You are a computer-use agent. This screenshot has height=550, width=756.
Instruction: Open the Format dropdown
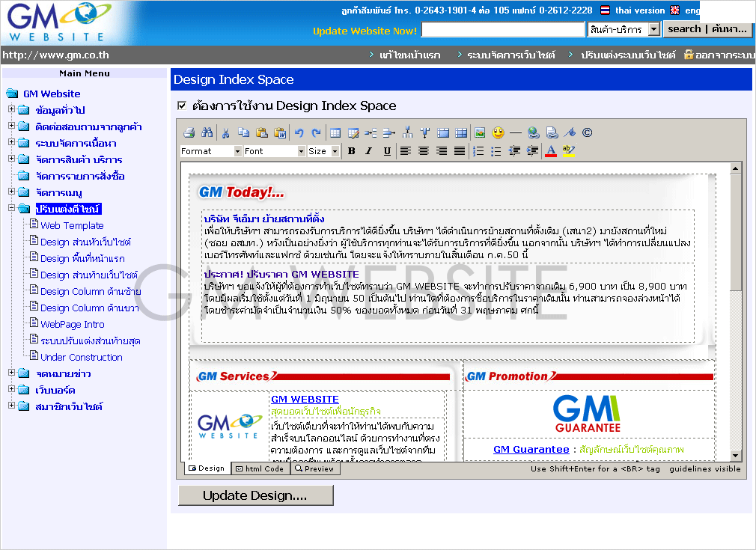click(x=211, y=151)
